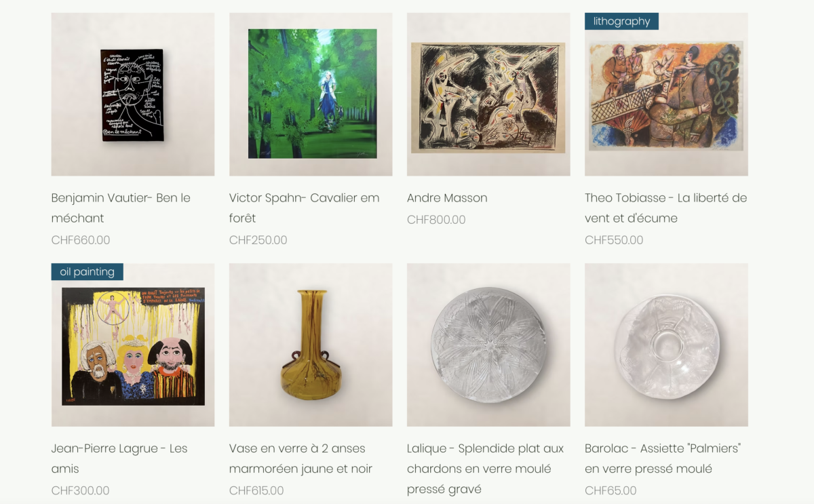Open the Barolac Palmiers plate image

[666, 345]
